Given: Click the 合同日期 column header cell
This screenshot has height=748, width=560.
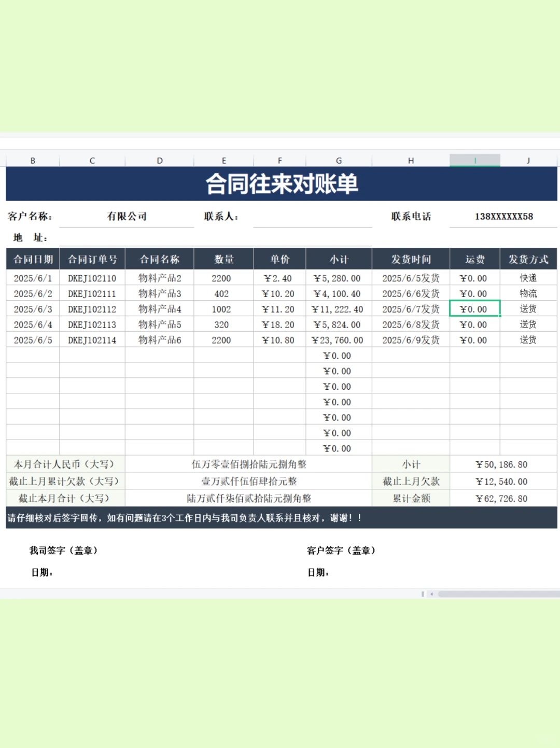Looking at the screenshot, I should [x=33, y=259].
